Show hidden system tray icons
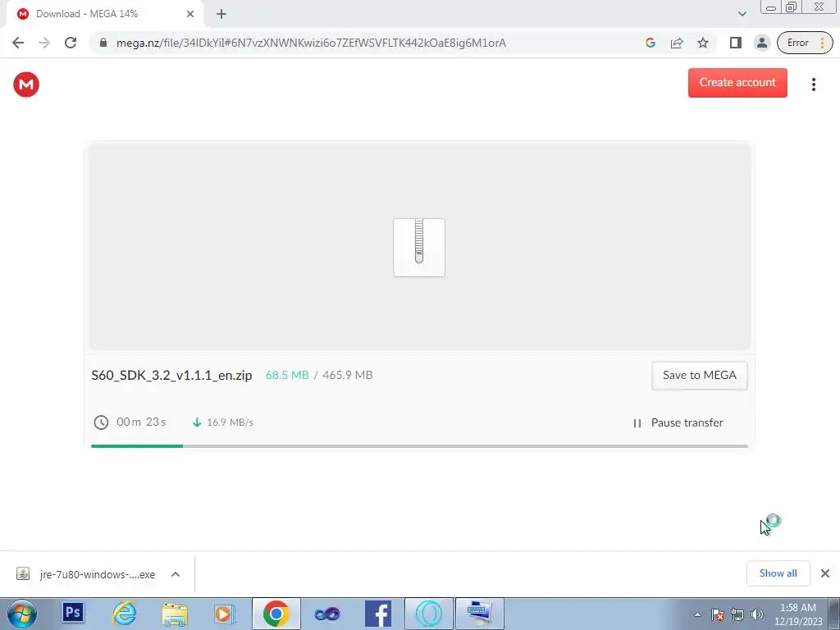The width and height of the screenshot is (840, 630). (697, 614)
